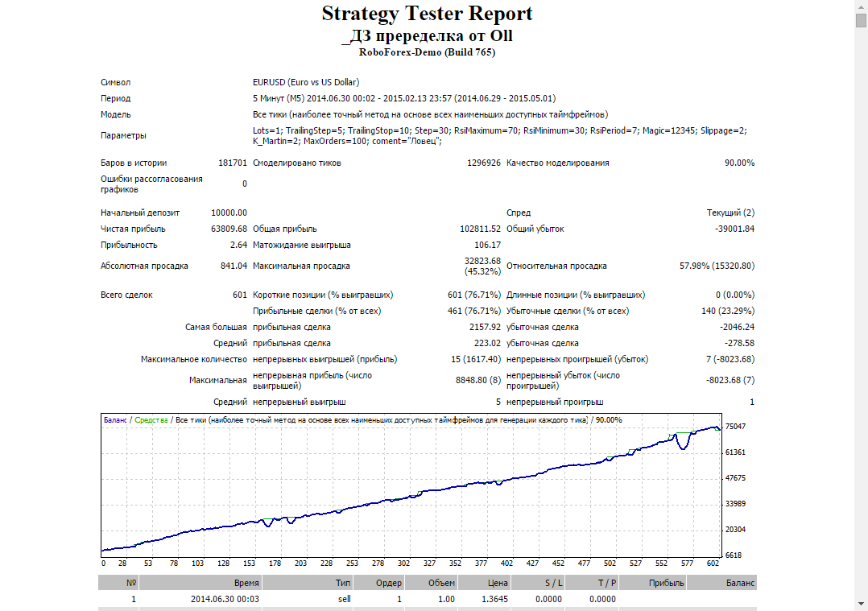Click the Баланс legend in chart
The image size is (868, 611).
(x=115, y=420)
